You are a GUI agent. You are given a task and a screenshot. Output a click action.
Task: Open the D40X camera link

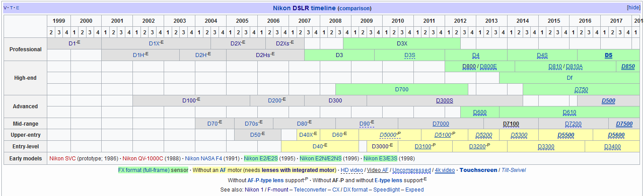pos(306,135)
